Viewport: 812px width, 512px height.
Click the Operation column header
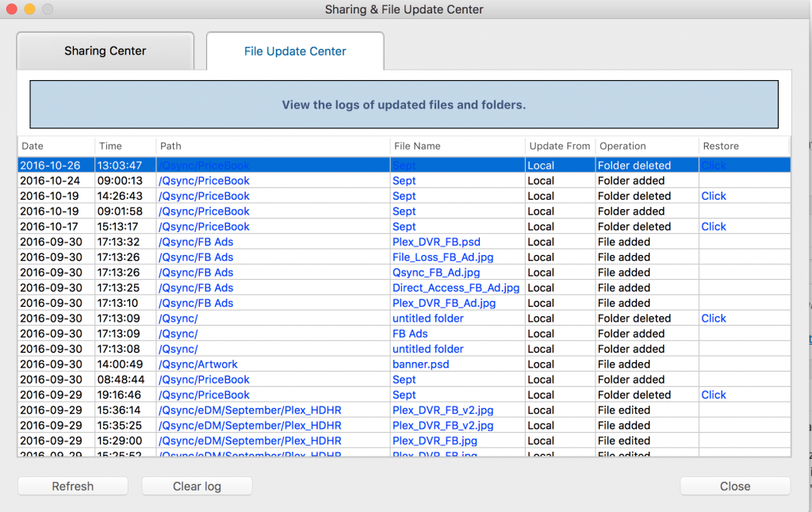(x=622, y=146)
